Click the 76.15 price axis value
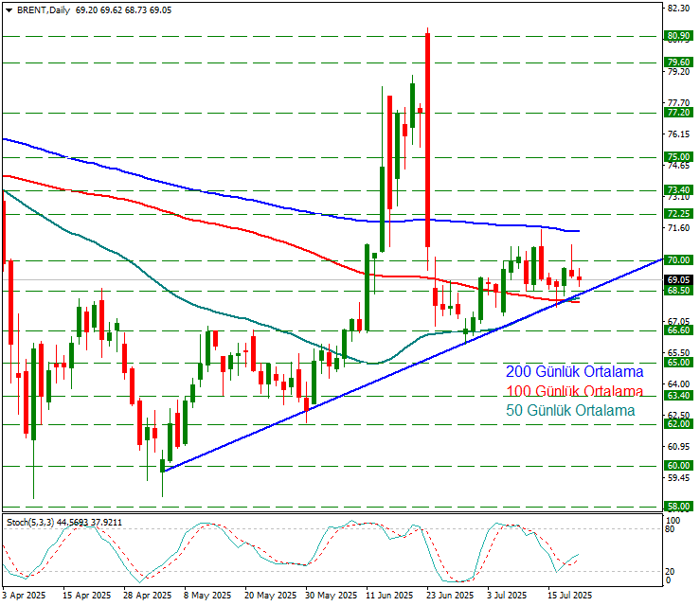Viewport: 700px width, 606px height. click(678, 134)
